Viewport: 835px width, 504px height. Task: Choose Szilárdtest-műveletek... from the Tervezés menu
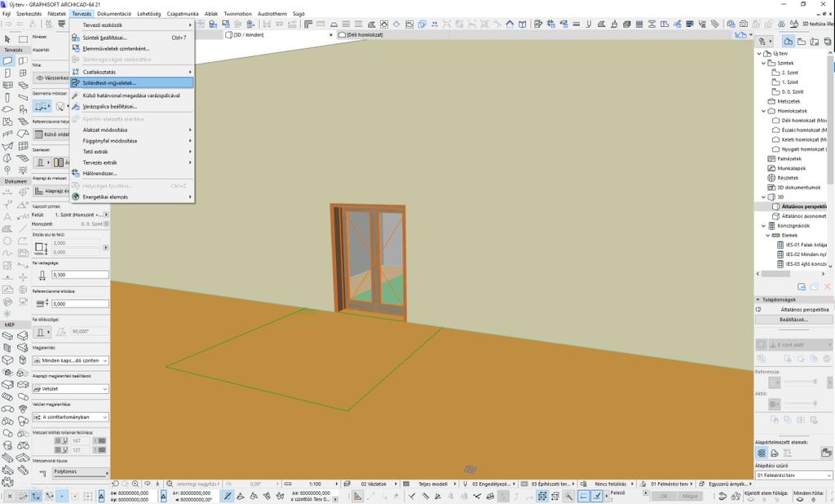click(x=132, y=82)
